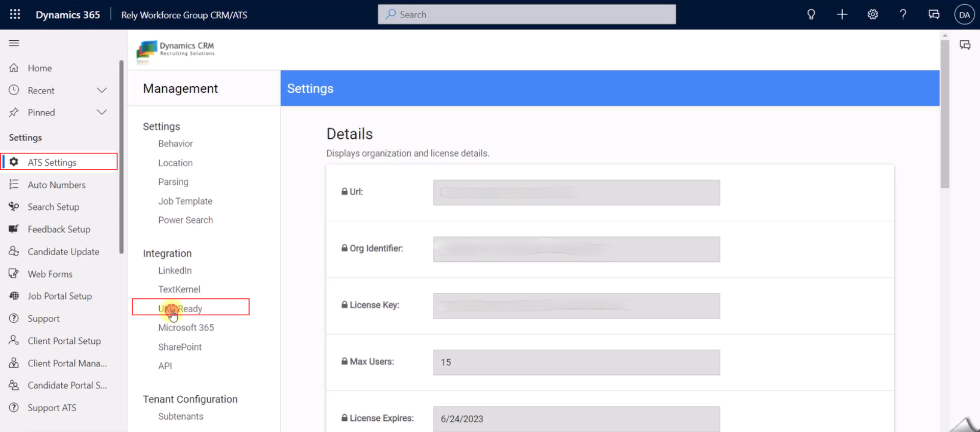980x432 pixels.
Task: Click the License Expires field 6/24/2023
Action: [576, 419]
